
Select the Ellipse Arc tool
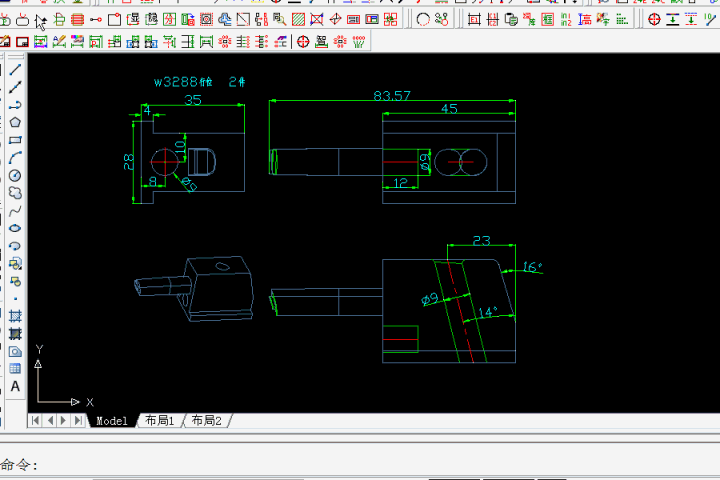click(x=15, y=246)
